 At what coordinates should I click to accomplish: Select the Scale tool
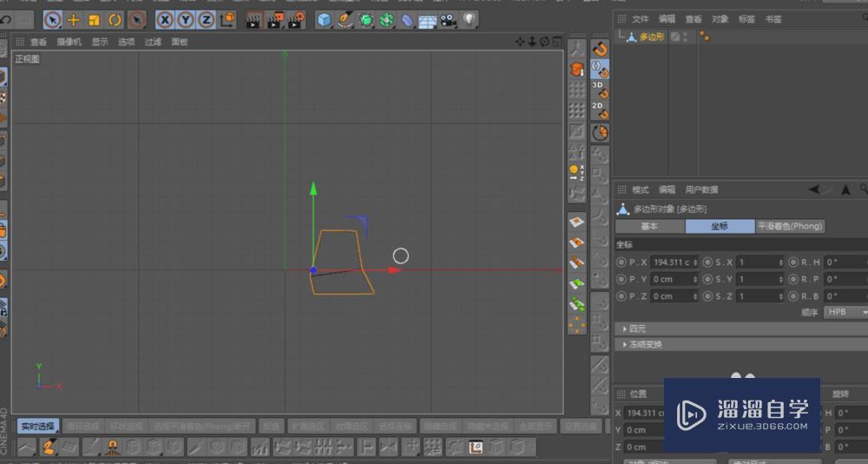94,21
